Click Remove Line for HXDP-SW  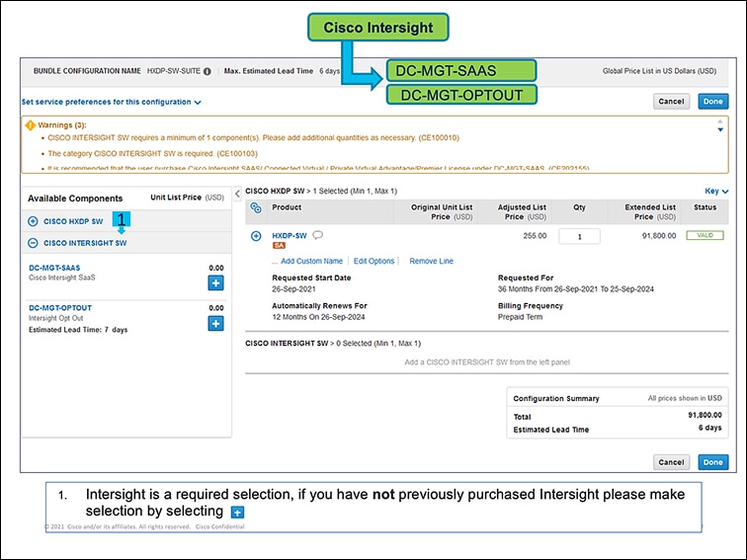click(x=431, y=261)
